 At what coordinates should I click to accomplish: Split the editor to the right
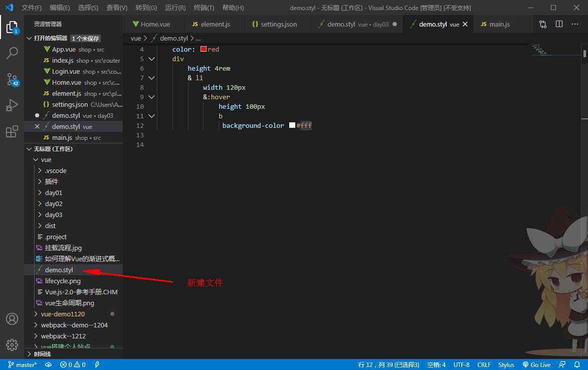coord(559,24)
